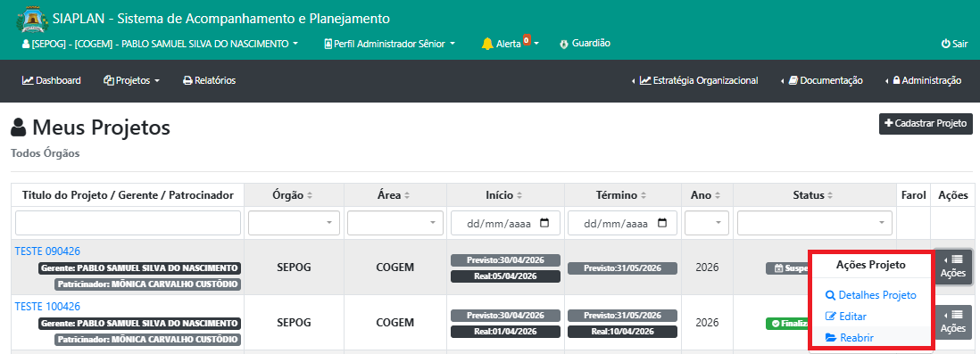Open the Projetos menu
Screen dimensions: 980x354
132,80
